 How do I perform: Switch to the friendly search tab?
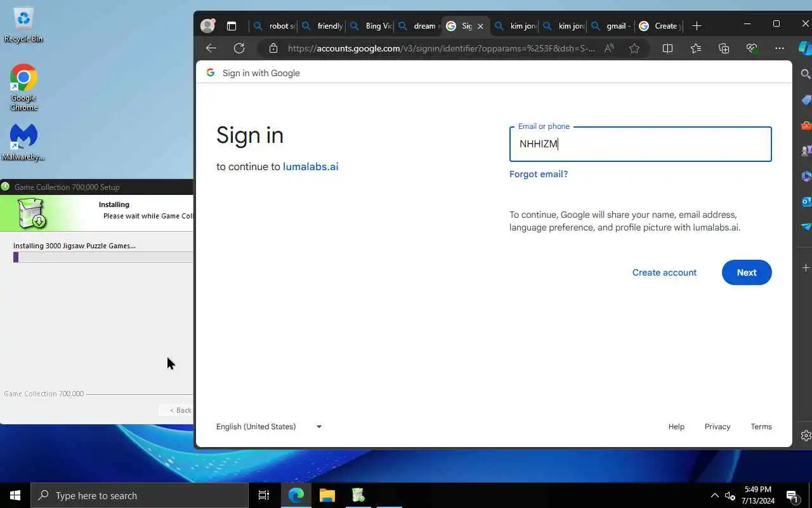321,26
